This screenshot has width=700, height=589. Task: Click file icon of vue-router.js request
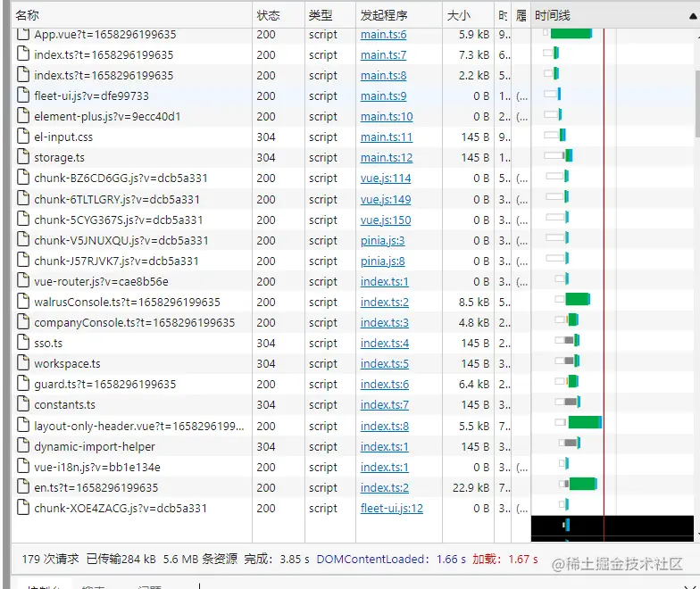click(23, 280)
